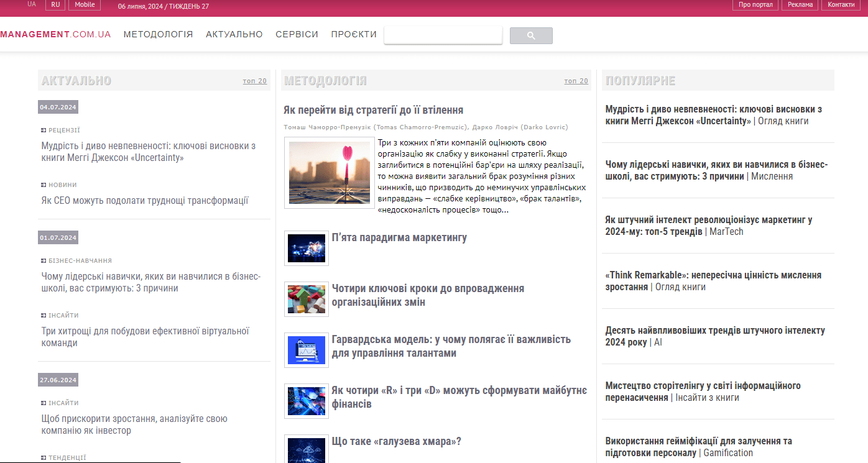868x463 pixels.
Task: Open thumbnail for галузева хмара article
Action: tap(307, 449)
